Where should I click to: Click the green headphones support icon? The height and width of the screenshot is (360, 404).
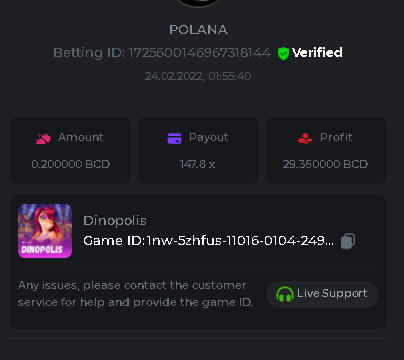(285, 294)
